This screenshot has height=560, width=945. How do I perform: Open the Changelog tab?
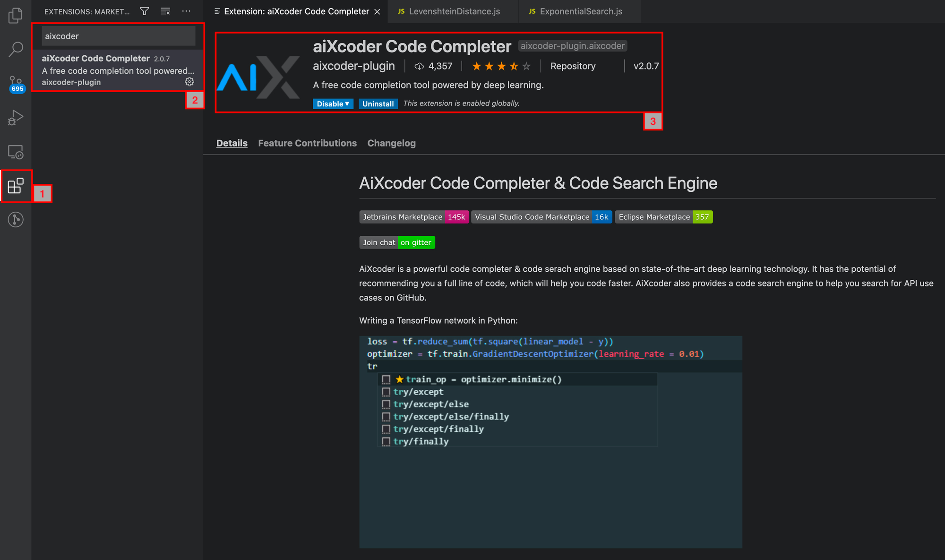[392, 143]
